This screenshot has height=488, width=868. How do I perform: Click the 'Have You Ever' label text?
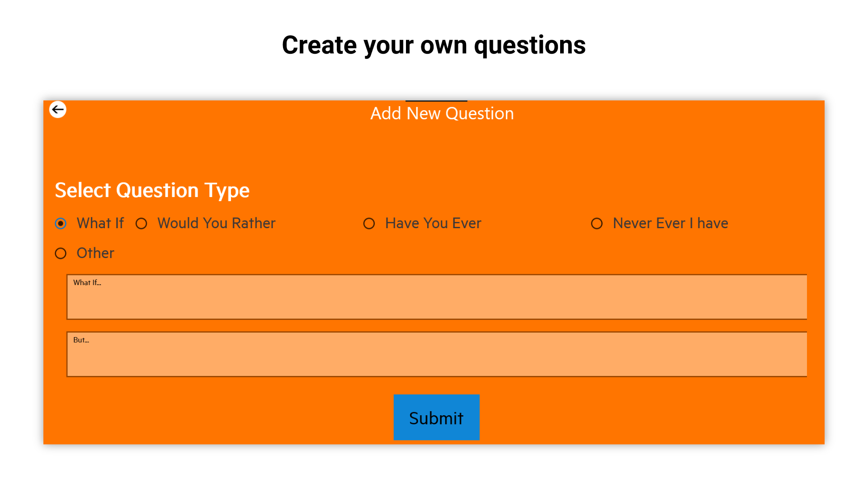[x=433, y=223]
